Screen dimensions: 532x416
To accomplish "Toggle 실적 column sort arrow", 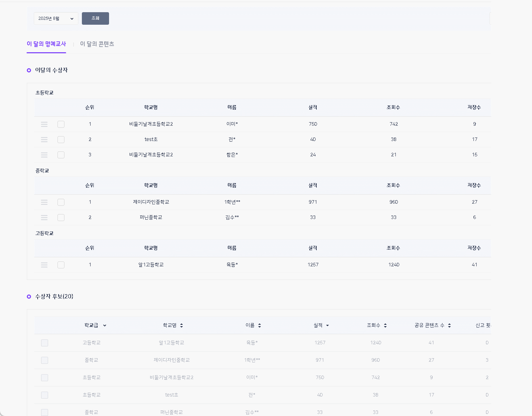I will 327,325.
